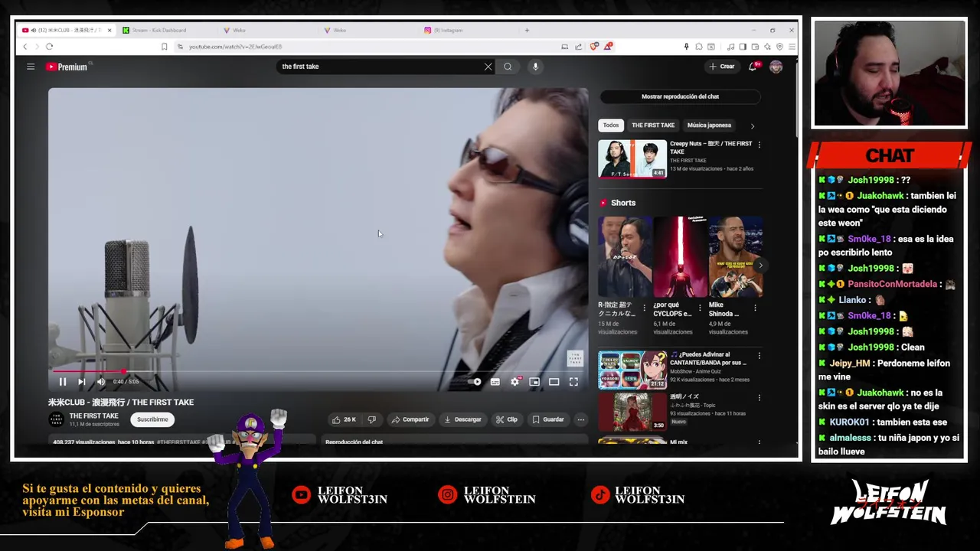Viewport: 980px width, 551px height.
Task: Go to the YouTube Premium home logo
Action: point(67,67)
